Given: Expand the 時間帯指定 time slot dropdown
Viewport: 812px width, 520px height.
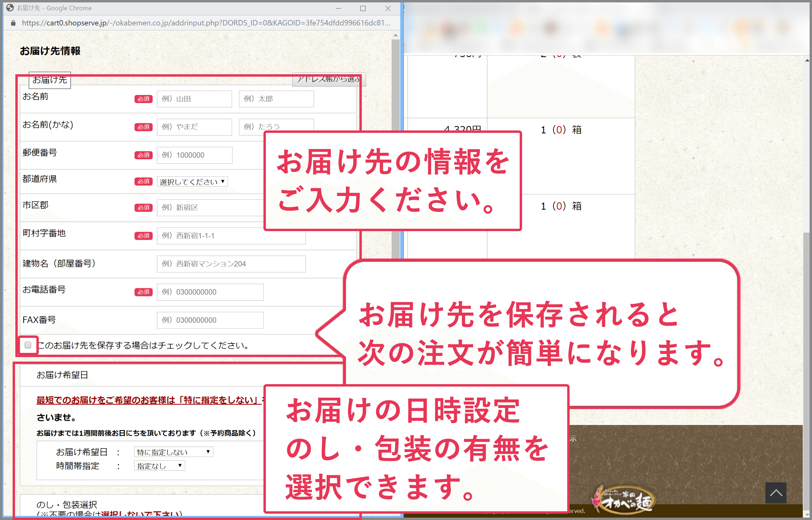Looking at the screenshot, I should tap(159, 466).
